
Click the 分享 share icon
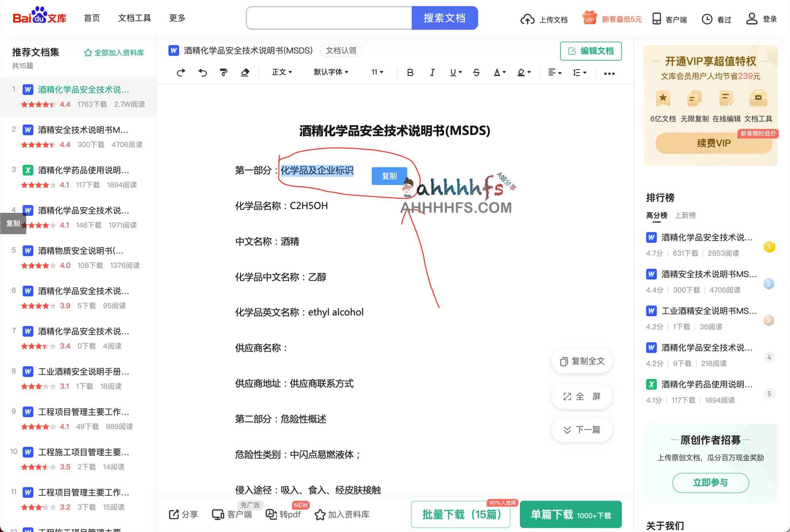[x=174, y=514]
